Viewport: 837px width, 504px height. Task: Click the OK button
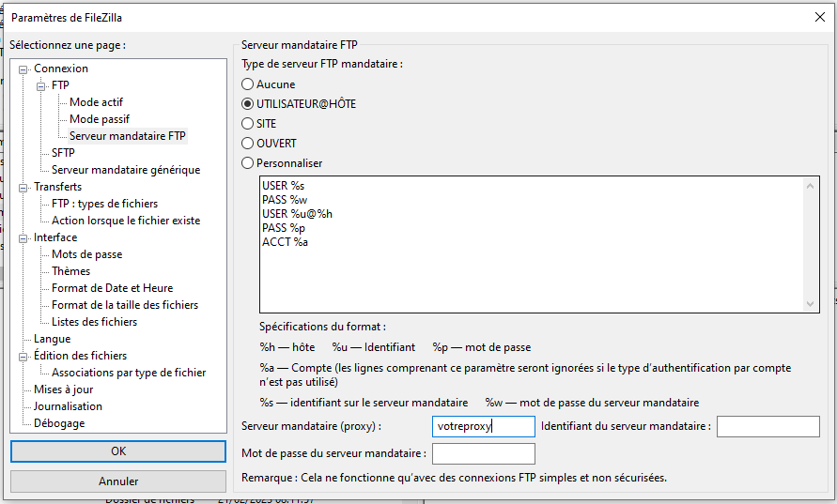point(118,451)
